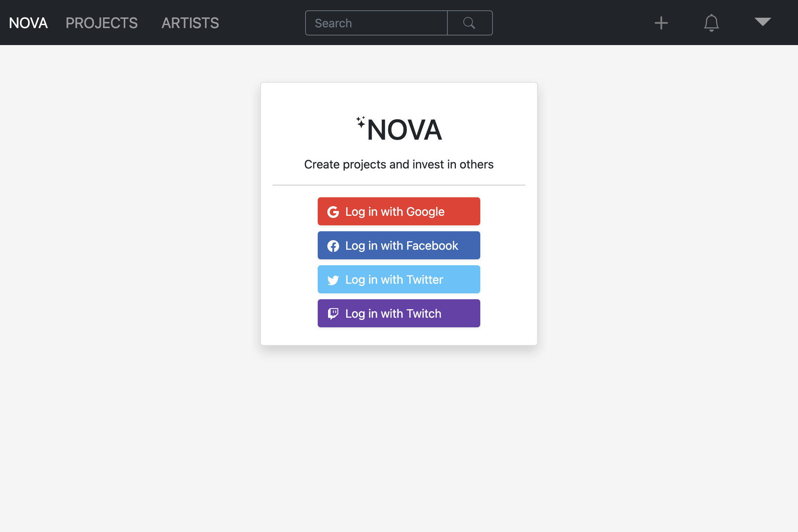Expand the account dropdown caret
This screenshot has height=532, width=798.
[x=763, y=22]
